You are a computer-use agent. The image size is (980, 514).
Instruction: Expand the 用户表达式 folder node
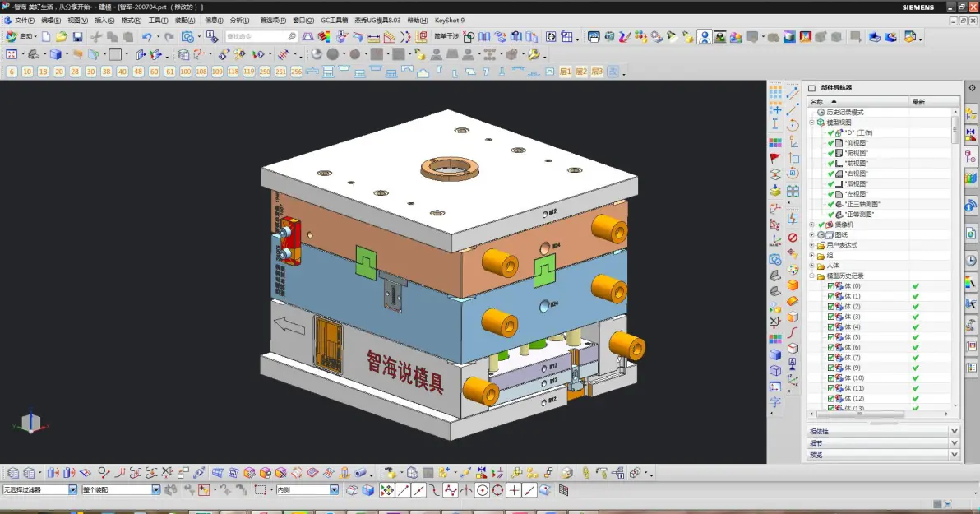click(x=812, y=245)
